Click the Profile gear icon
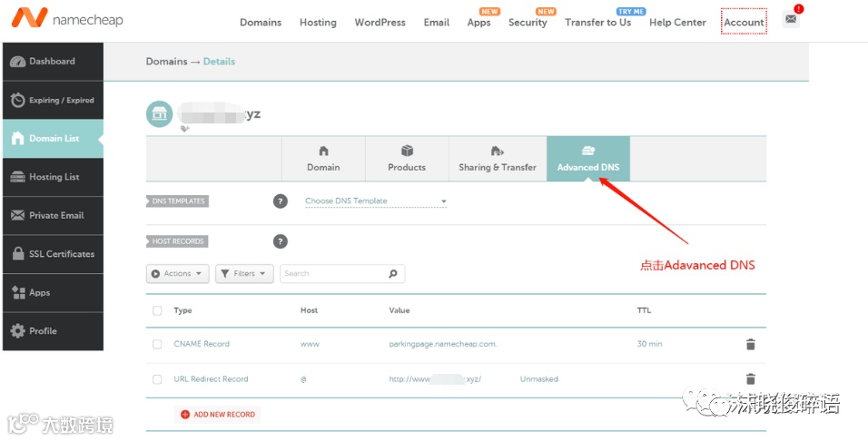The image size is (868, 441). (18, 331)
